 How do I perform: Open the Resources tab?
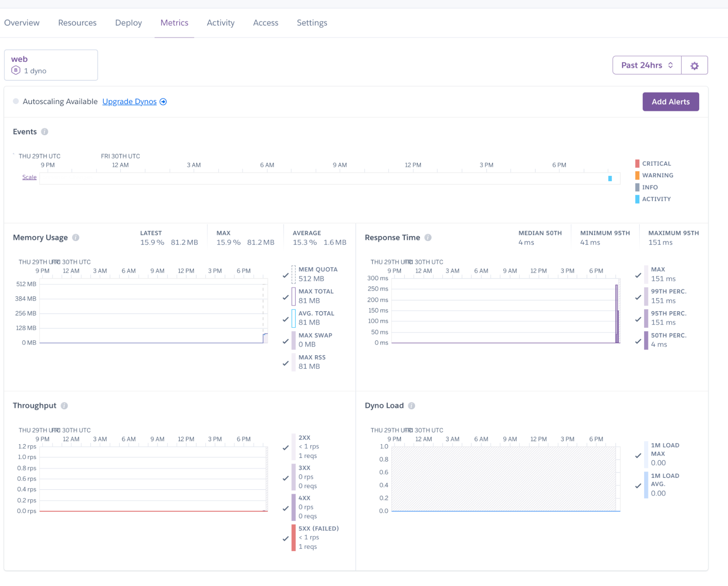pyautogui.click(x=77, y=23)
